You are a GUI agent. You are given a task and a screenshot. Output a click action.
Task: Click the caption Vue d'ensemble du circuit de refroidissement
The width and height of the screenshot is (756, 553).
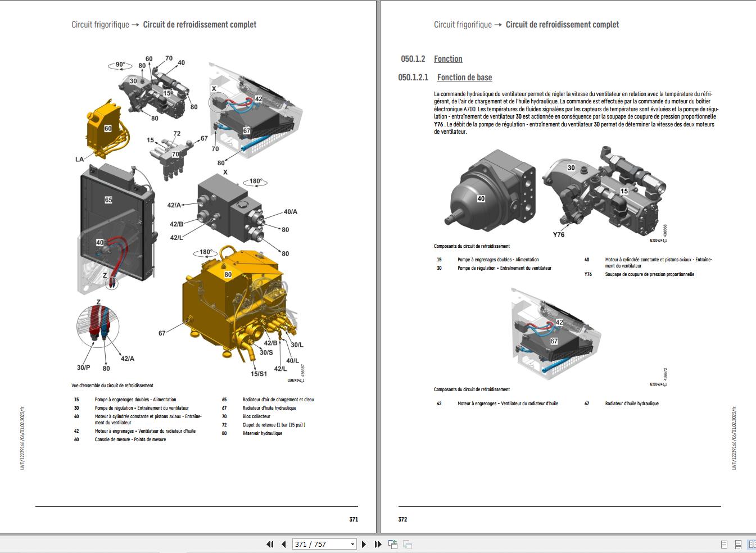[111, 386]
